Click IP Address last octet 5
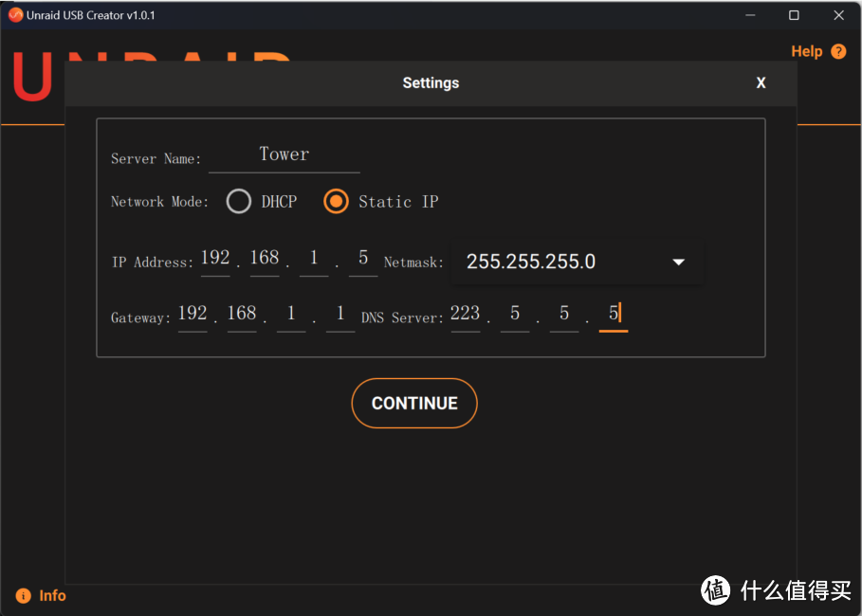This screenshot has height=616, width=862. pyautogui.click(x=363, y=259)
